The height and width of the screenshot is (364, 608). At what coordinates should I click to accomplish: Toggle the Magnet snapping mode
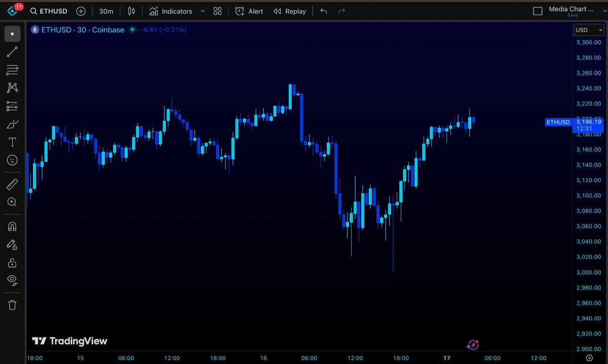pyautogui.click(x=12, y=226)
